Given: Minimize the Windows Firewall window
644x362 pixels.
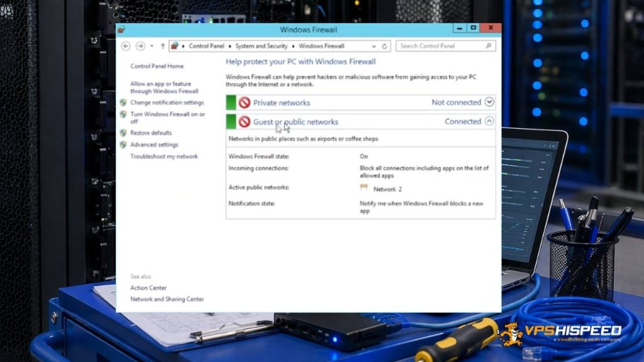Looking at the screenshot, I should [460, 28].
